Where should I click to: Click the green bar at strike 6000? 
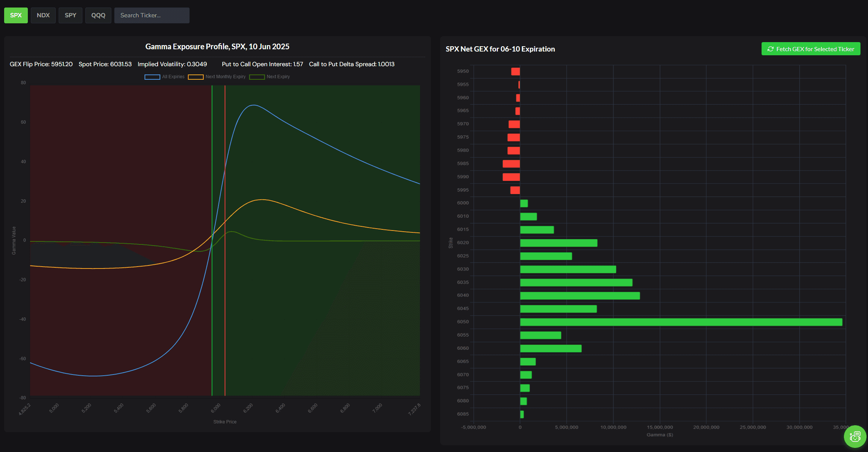coord(524,203)
